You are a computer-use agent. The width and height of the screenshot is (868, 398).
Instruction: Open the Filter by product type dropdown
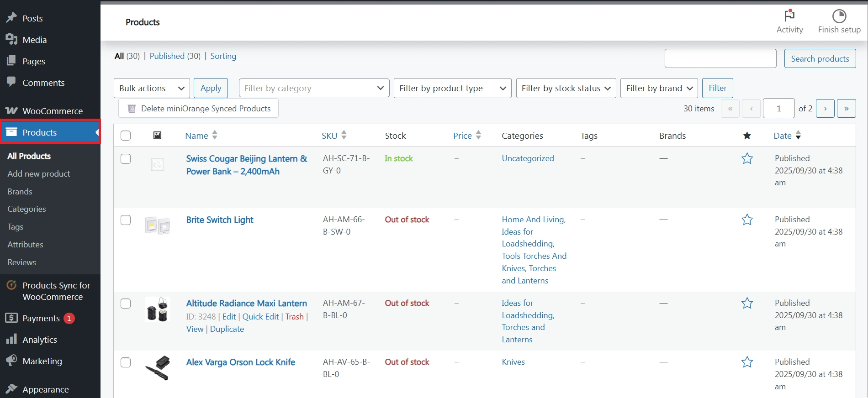[453, 88]
